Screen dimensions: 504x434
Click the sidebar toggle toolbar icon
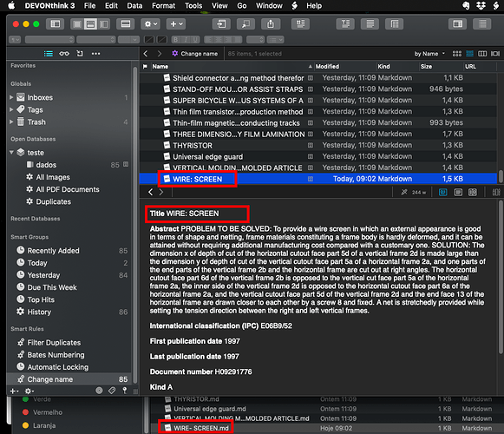(x=56, y=24)
